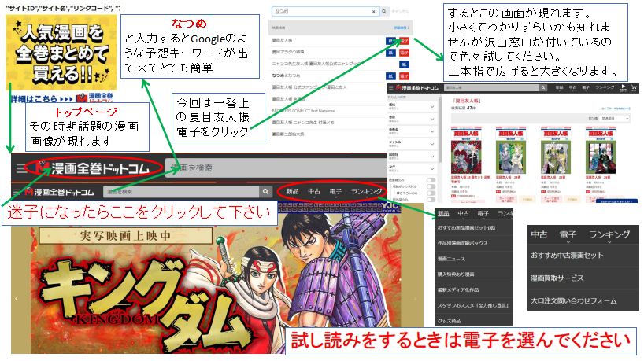Open ランキング menu in lower navigation bar
This screenshot has width=644, height=361.
(365, 192)
